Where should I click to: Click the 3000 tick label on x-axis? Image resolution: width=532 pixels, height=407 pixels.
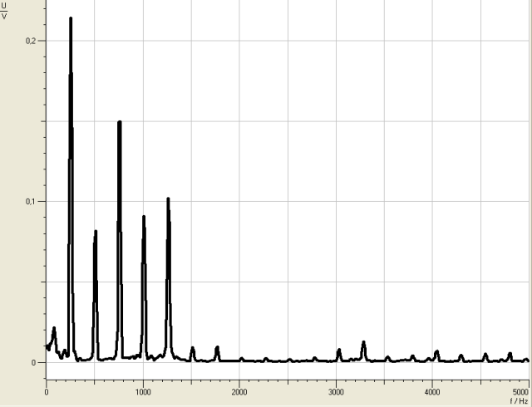(x=337, y=391)
